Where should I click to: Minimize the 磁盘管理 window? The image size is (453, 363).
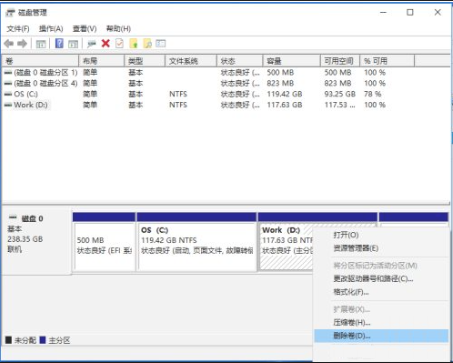383,13
